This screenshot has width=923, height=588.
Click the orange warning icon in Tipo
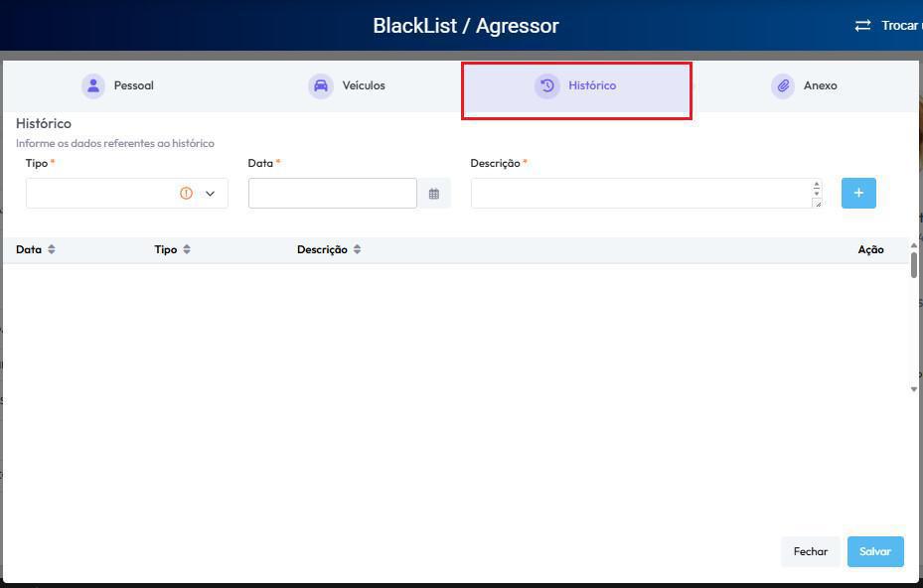click(x=186, y=193)
